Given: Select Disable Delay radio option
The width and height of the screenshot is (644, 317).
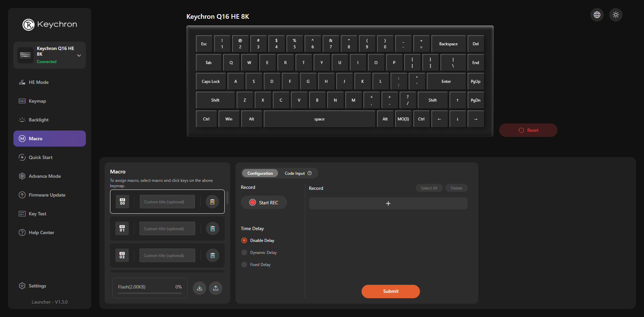Looking at the screenshot, I should click(244, 241).
